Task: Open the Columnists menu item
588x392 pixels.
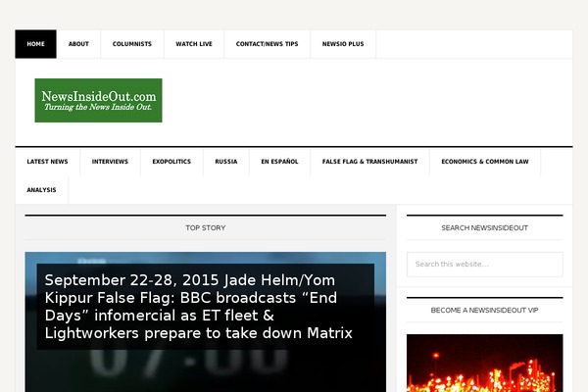Action: tap(132, 44)
